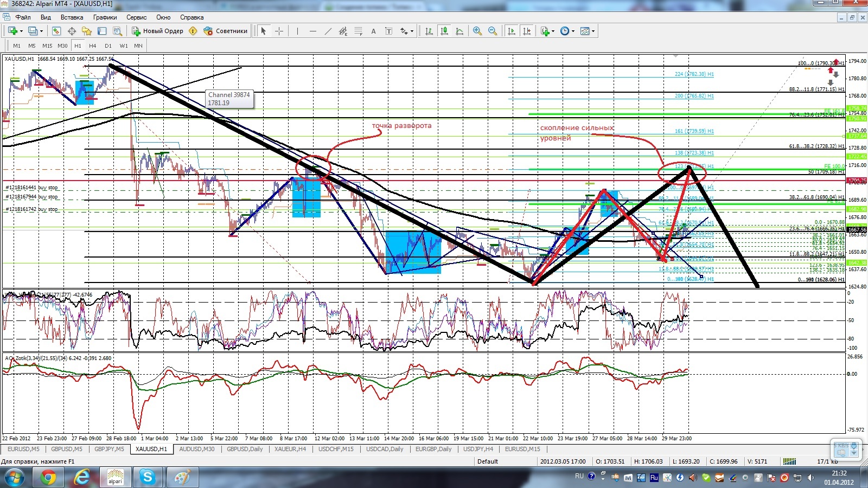Toggle the chart auto scroll button

pyautogui.click(x=511, y=31)
